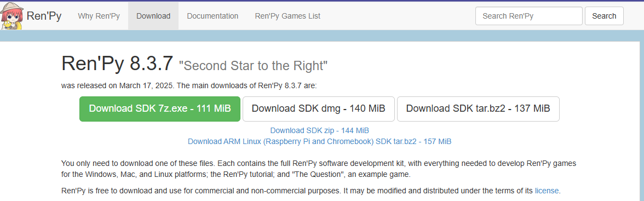Click the ARM Linux SDK tar.bz2 link
This screenshot has width=644, height=201.
pos(320,141)
